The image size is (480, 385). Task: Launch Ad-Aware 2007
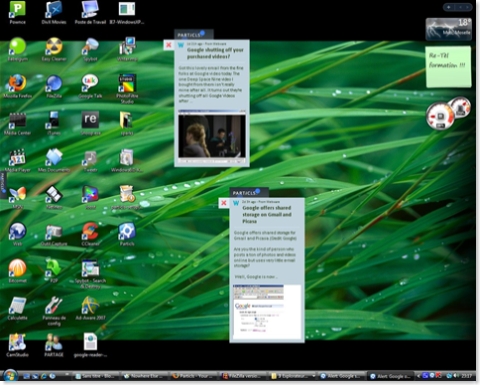coord(90,308)
